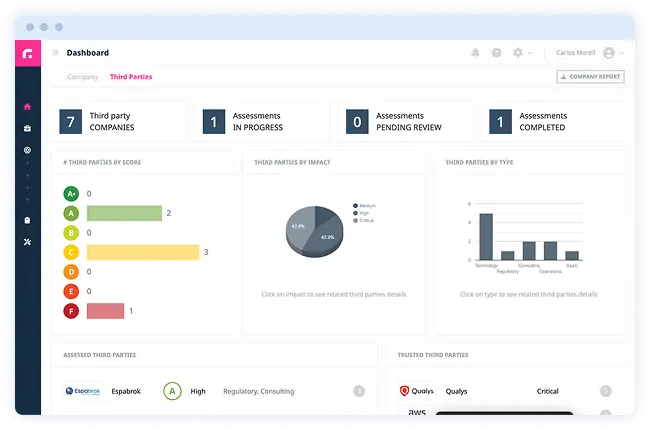
Task: Switch to the Company tab
Action: tap(82, 77)
